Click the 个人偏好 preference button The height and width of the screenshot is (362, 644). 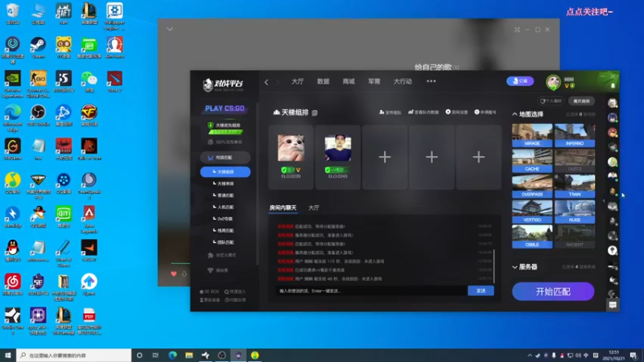point(551,101)
